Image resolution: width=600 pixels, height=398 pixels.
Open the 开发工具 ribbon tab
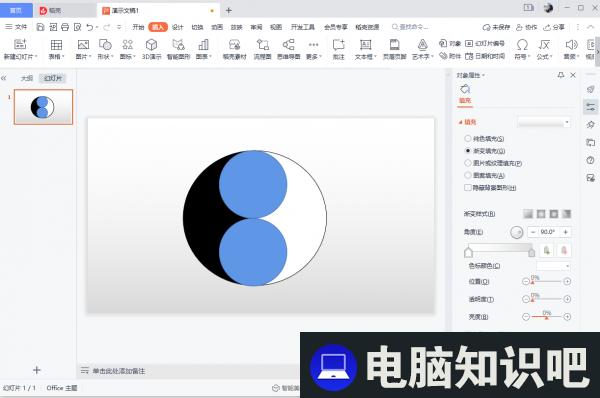[303, 27]
